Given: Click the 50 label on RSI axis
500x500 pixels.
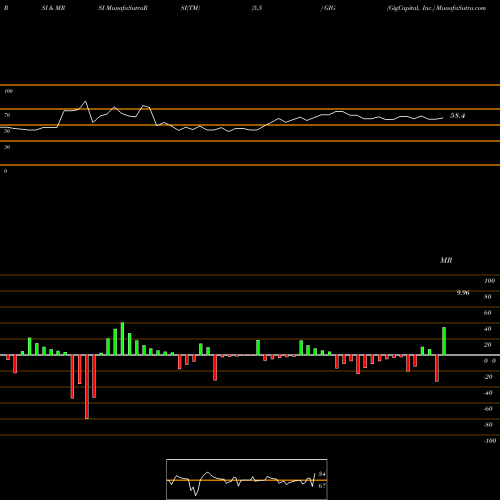Looking at the screenshot, I should pos(7,131).
